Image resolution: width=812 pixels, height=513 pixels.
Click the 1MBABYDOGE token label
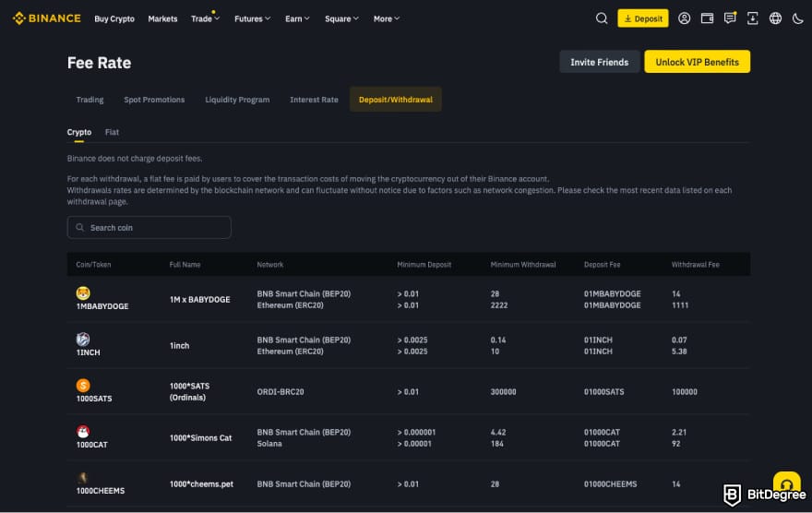[102, 306]
